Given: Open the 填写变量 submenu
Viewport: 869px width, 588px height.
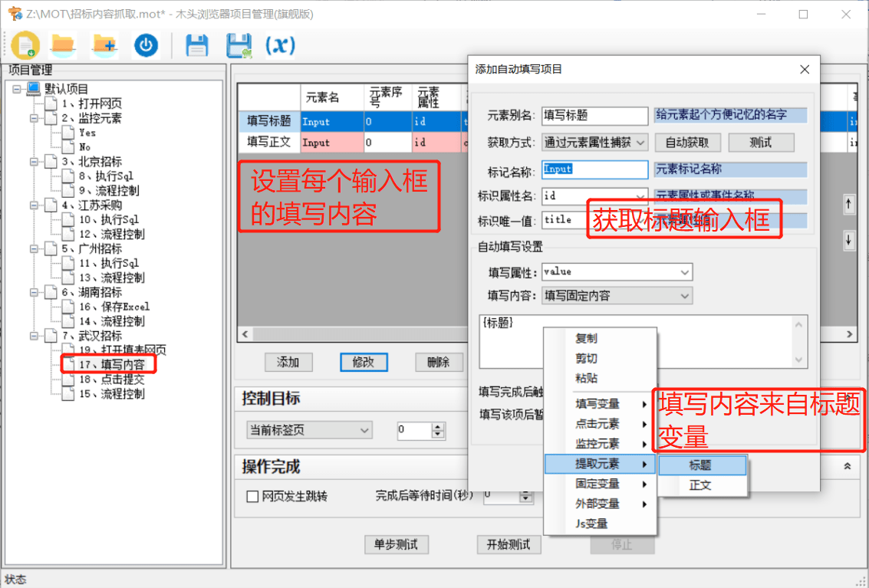Looking at the screenshot, I should pos(600,404).
